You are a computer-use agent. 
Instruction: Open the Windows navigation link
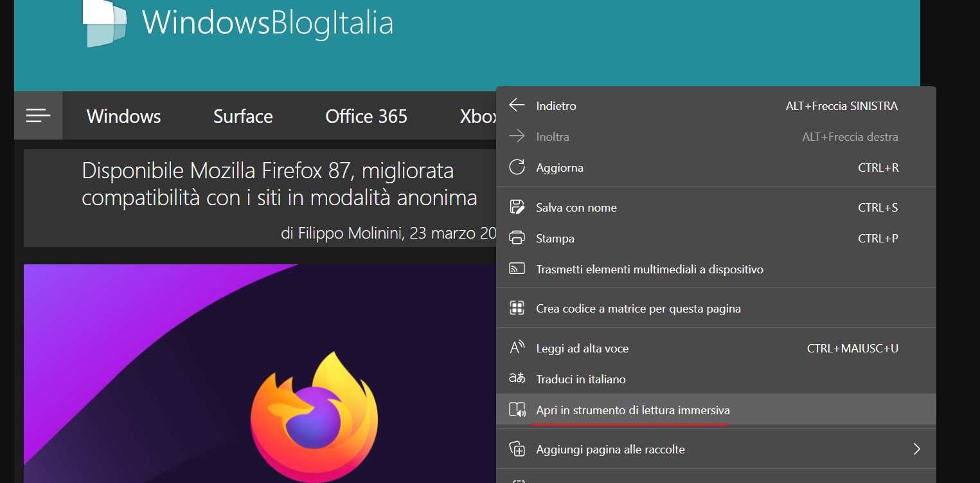tap(123, 116)
